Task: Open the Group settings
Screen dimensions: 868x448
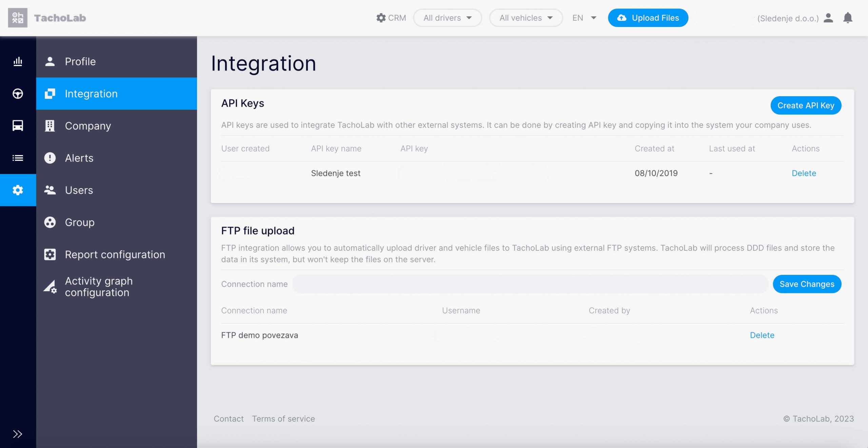Action: (x=116, y=222)
